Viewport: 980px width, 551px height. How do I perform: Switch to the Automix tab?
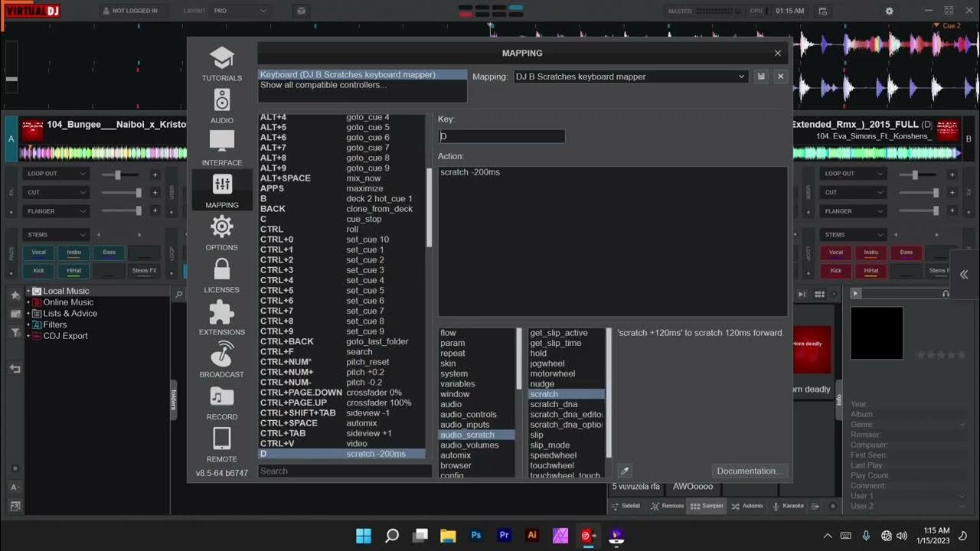point(747,506)
